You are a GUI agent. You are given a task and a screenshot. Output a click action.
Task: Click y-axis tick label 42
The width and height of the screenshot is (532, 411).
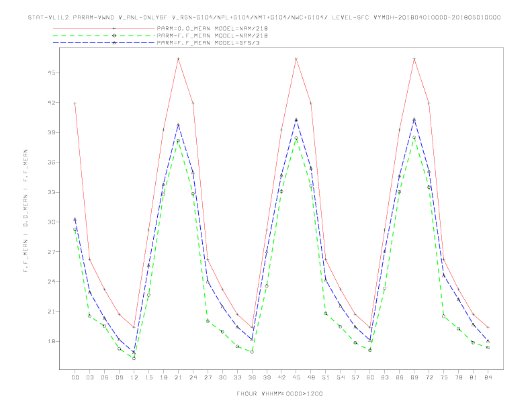pos(52,102)
